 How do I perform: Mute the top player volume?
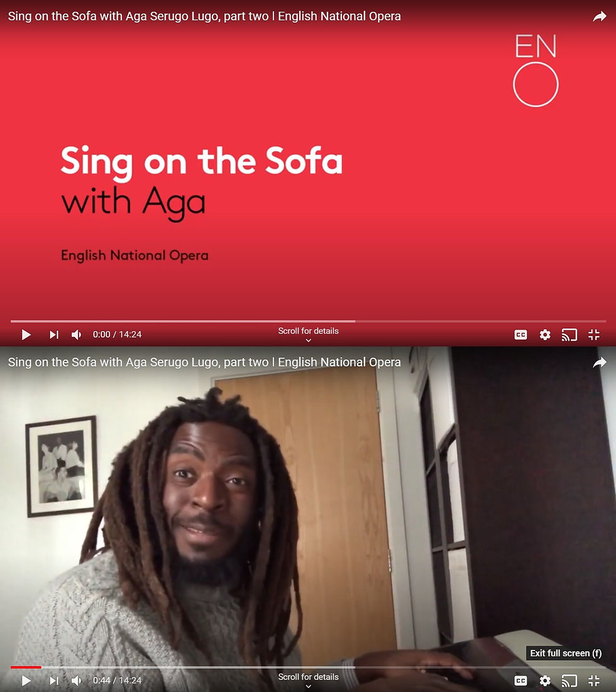pos(76,334)
